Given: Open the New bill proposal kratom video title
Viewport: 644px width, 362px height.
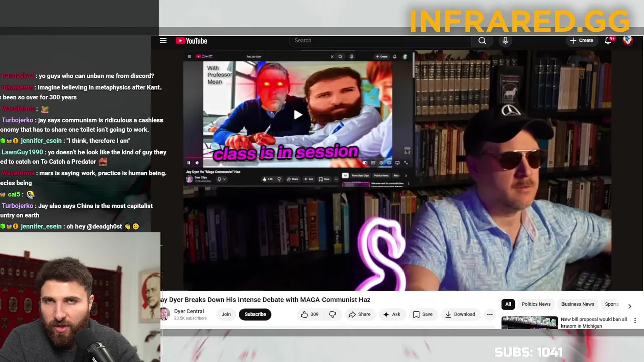Looking at the screenshot, I should coord(594,322).
